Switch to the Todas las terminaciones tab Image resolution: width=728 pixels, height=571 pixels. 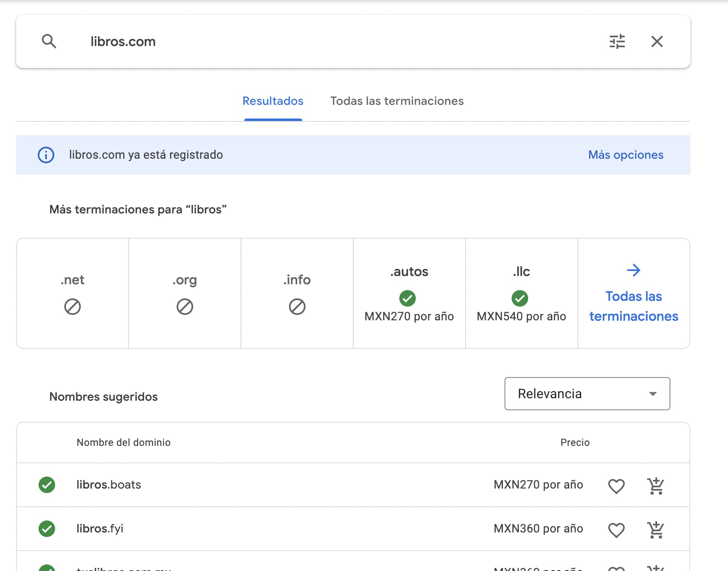click(397, 101)
